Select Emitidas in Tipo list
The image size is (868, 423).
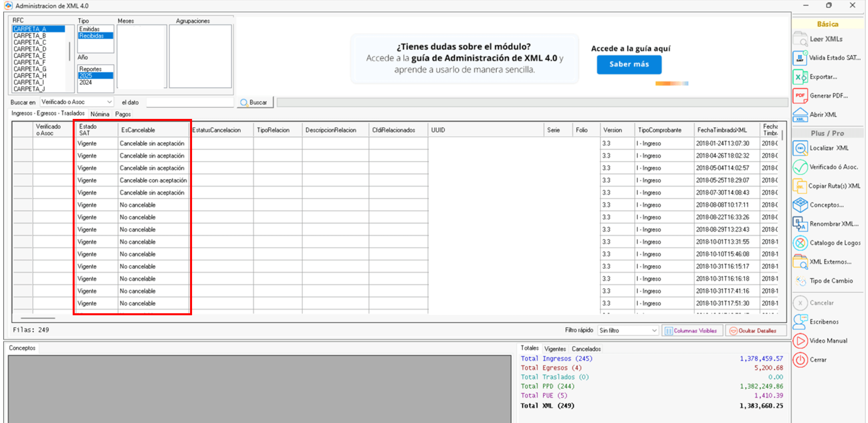coord(90,29)
